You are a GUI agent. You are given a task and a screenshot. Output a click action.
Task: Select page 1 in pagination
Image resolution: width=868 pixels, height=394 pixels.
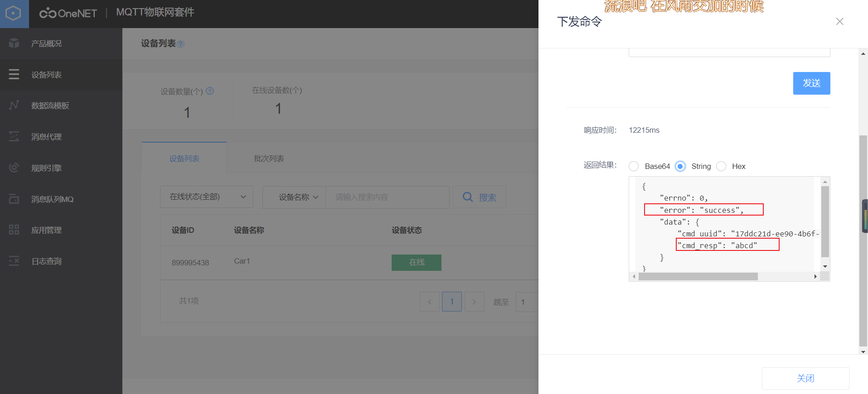(452, 302)
